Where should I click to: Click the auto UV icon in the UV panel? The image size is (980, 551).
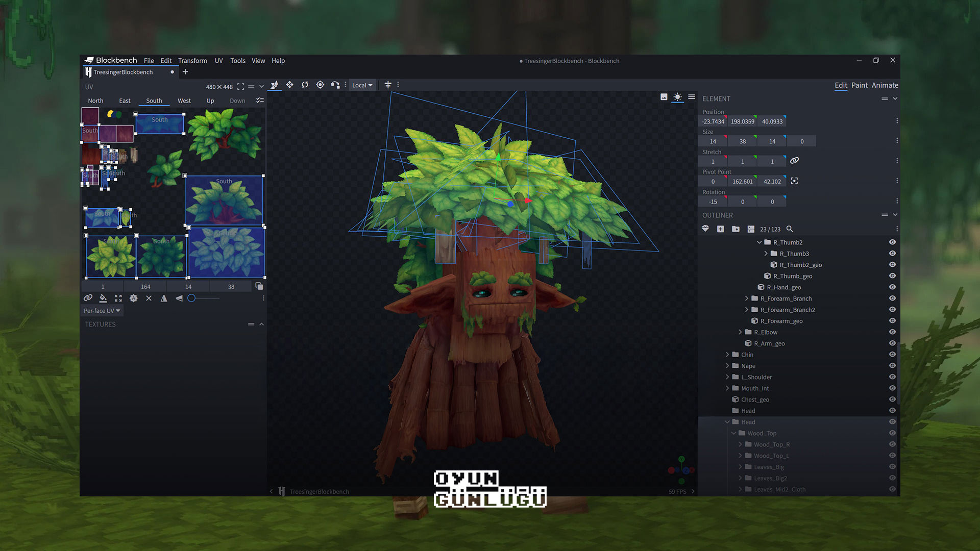click(x=134, y=298)
